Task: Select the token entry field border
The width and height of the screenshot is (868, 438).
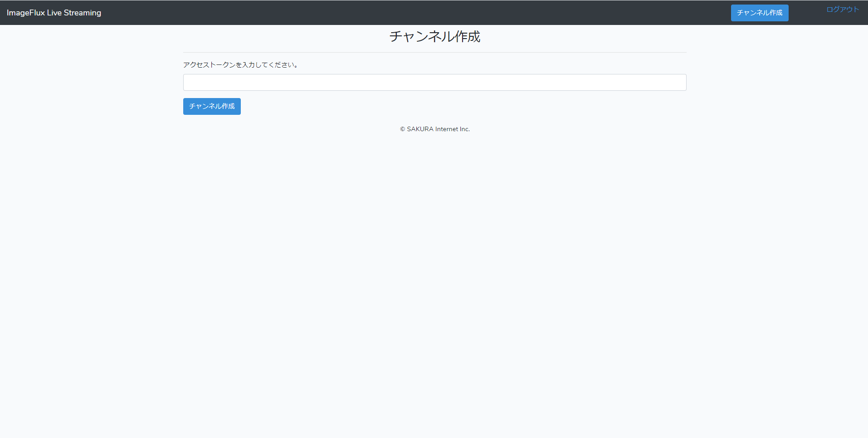Action: pyautogui.click(x=434, y=74)
